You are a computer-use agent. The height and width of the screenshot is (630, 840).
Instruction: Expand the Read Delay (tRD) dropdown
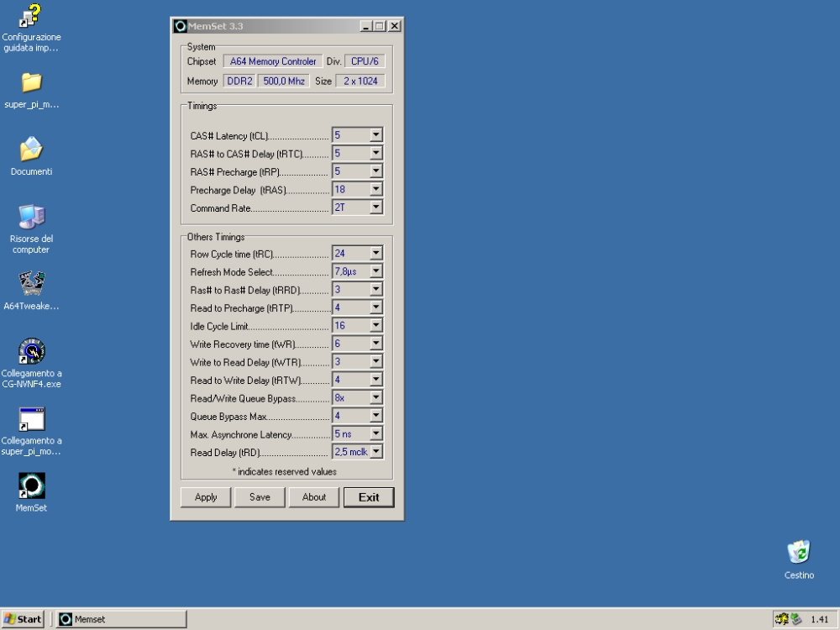point(376,452)
